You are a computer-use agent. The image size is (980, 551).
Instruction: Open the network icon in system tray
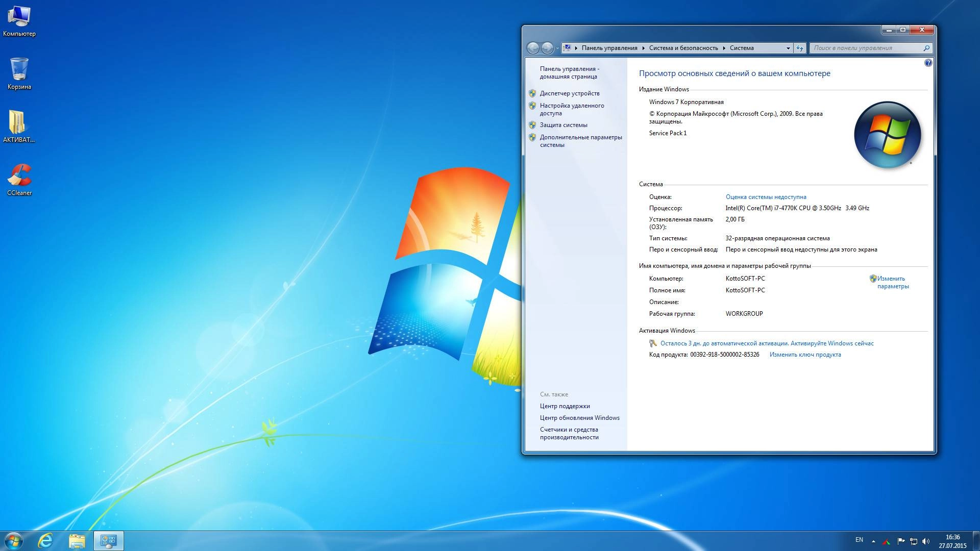[x=914, y=541]
